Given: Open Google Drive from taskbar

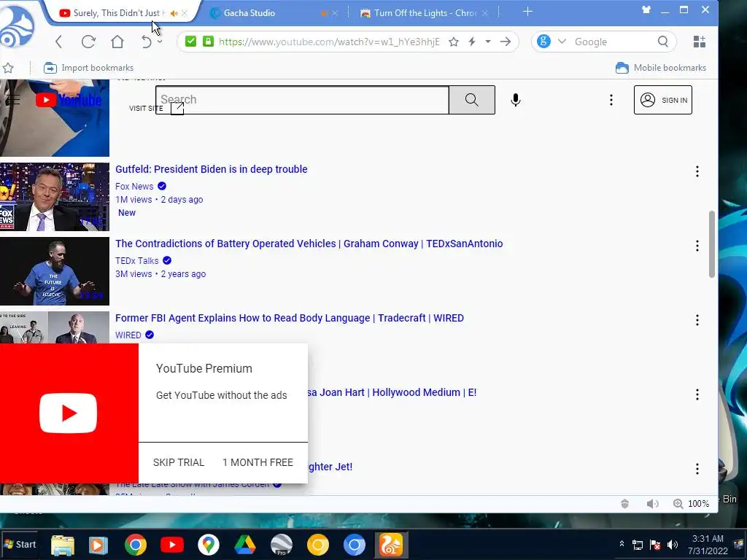Looking at the screenshot, I should pyautogui.click(x=245, y=545).
